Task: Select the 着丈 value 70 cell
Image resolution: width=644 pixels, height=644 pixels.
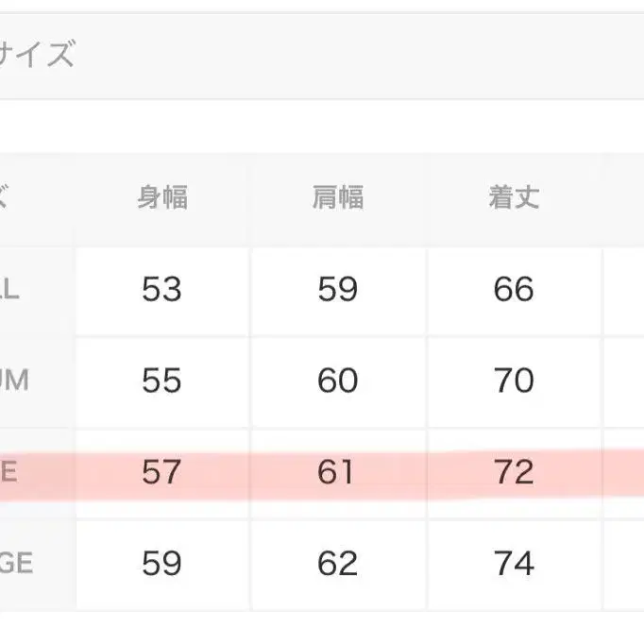Action: tap(514, 381)
